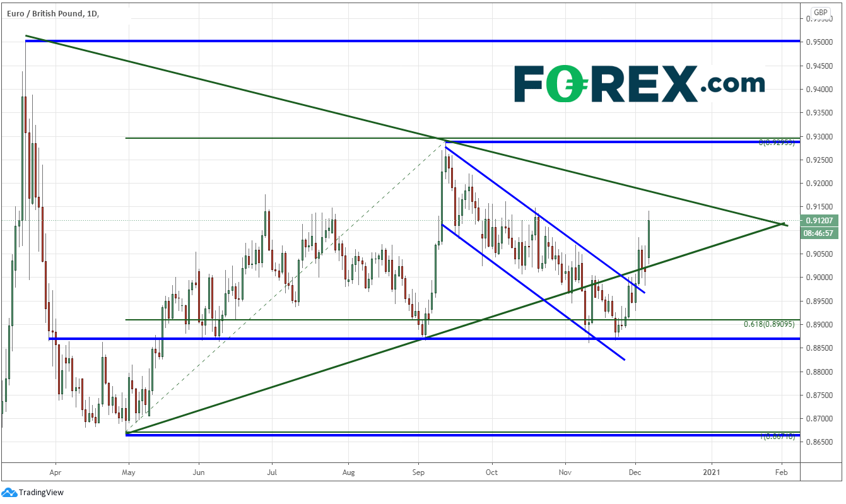
Task: Click the current price label 0.91207
Action: coord(818,221)
